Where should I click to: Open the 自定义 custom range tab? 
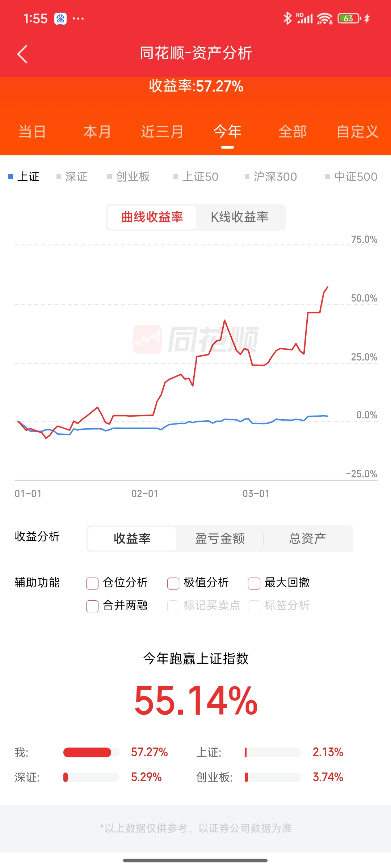point(357,132)
